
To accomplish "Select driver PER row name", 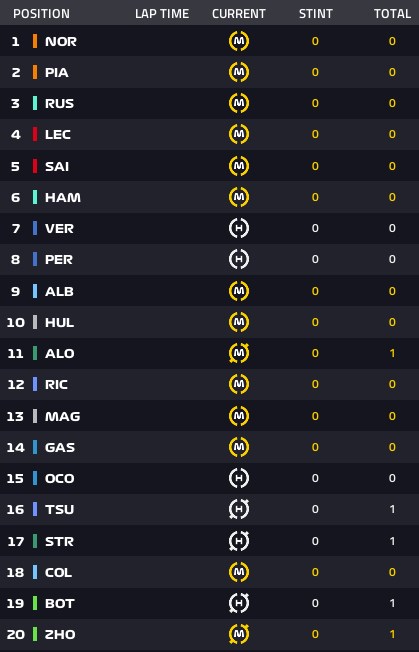I will [x=59, y=259].
